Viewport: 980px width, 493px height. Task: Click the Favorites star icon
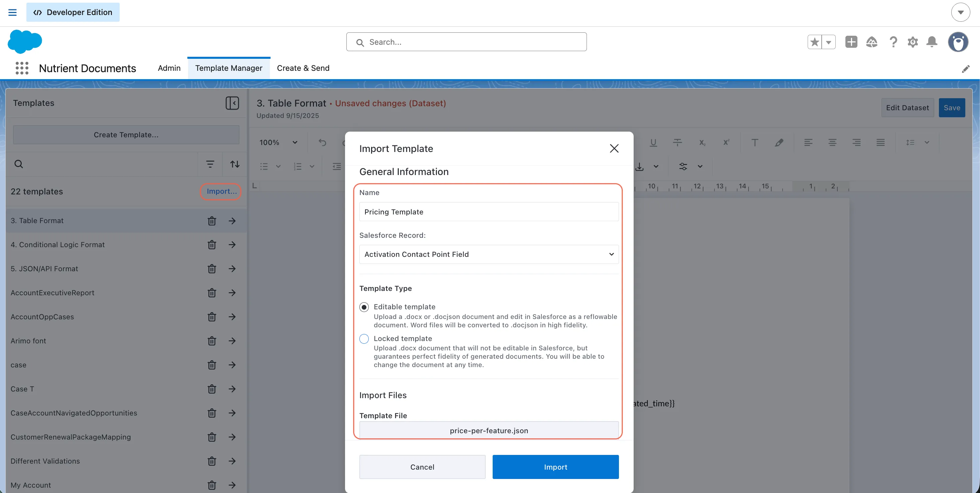[x=815, y=42]
